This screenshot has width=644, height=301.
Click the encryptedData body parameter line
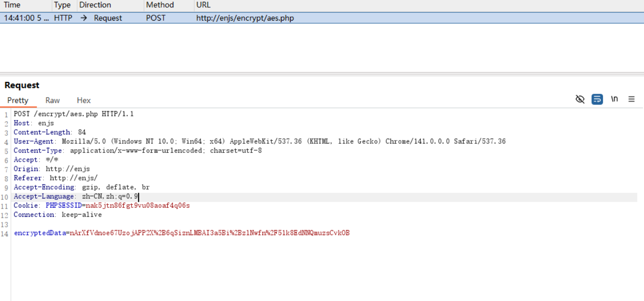(x=182, y=233)
